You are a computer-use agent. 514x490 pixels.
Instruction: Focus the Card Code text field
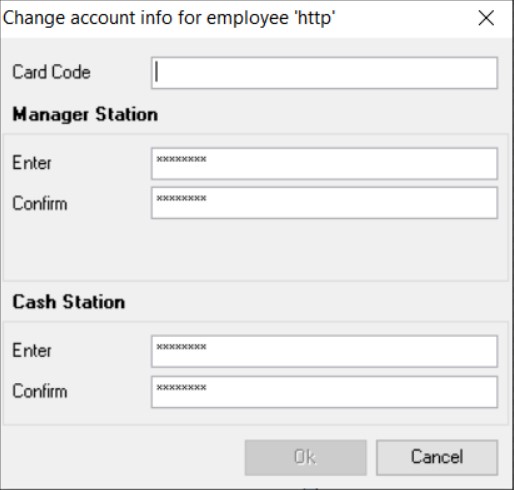(x=324, y=73)
